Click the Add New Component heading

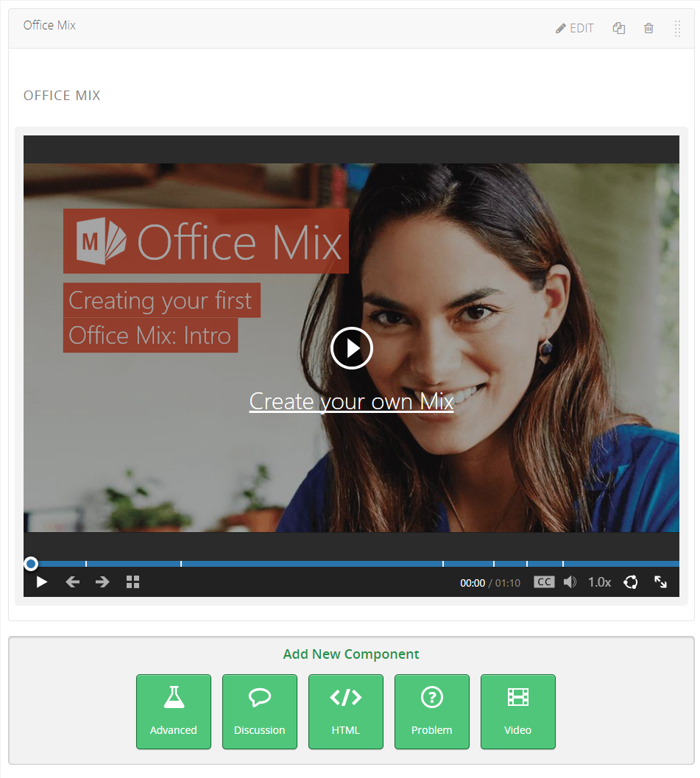pos(351,654)
